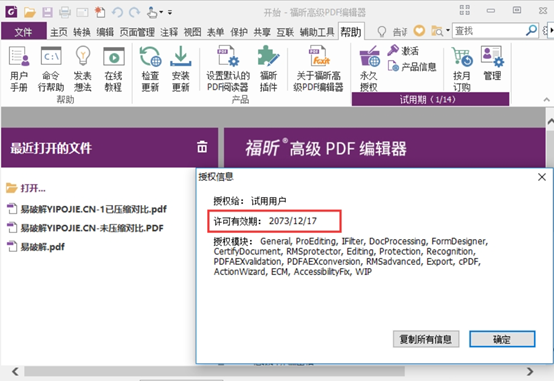Open 产品信息 product info

[412, 66]
